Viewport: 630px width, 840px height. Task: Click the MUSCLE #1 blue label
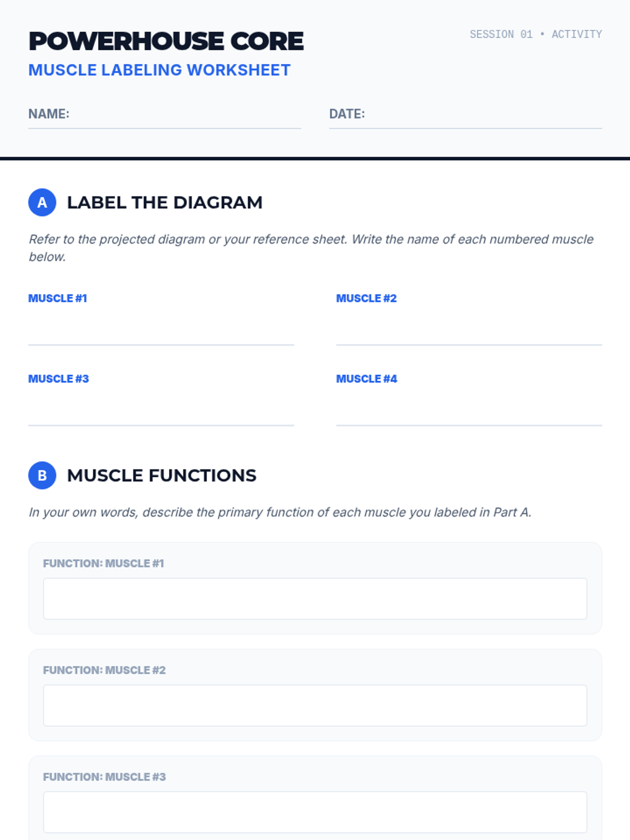pyautogui.click(x=58, y=298)
